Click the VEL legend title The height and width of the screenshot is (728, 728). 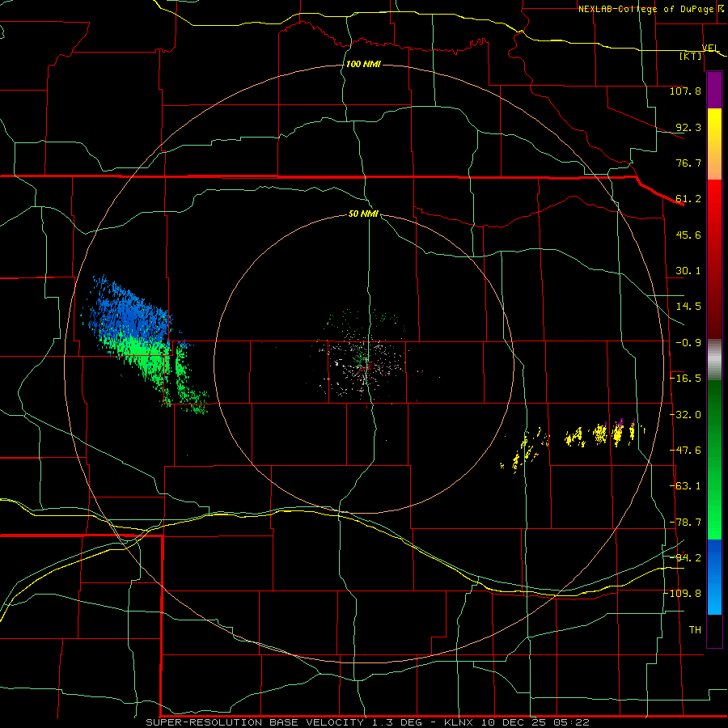click(710, 49)
